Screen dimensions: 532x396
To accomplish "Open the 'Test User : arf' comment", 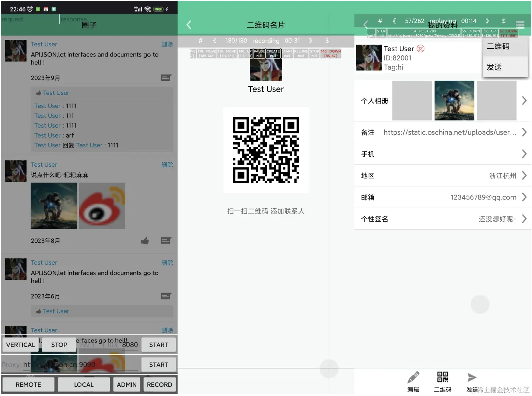I will tap(54, 135).
